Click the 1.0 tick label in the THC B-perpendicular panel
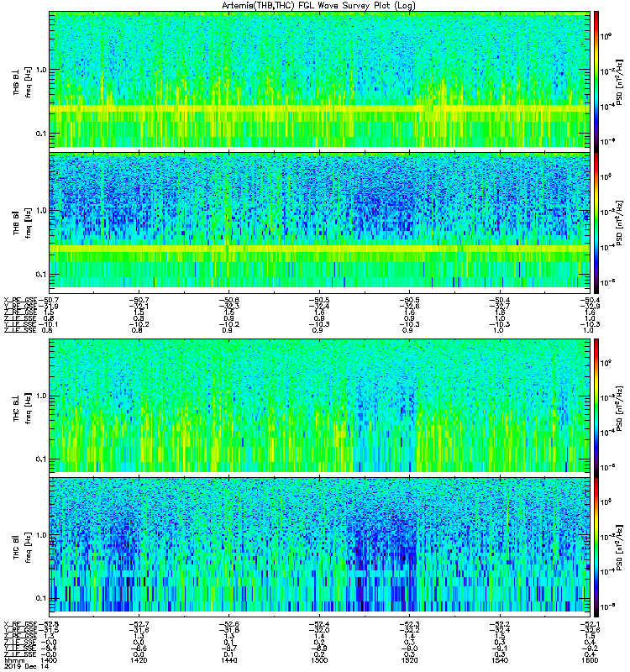Viewport: 630px width, 672px height. (40, 396)
